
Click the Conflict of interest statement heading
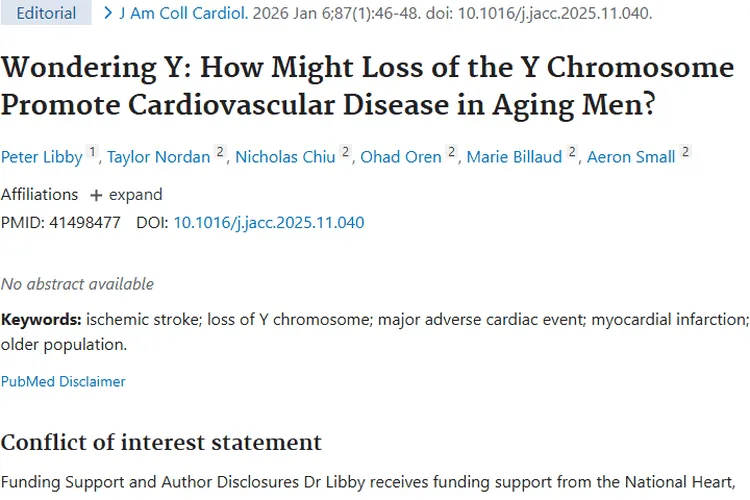click(x=161, y=442)
